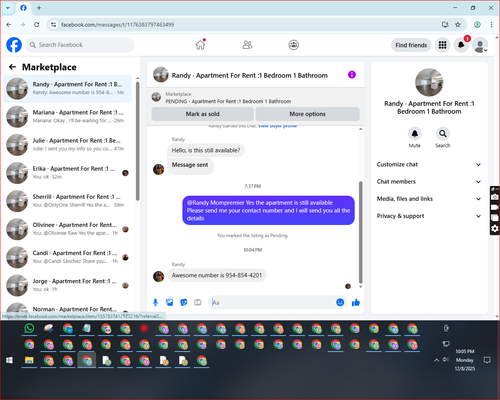
Task: Open the Erika apartment conversation
Action: click(x=68, y=173)
